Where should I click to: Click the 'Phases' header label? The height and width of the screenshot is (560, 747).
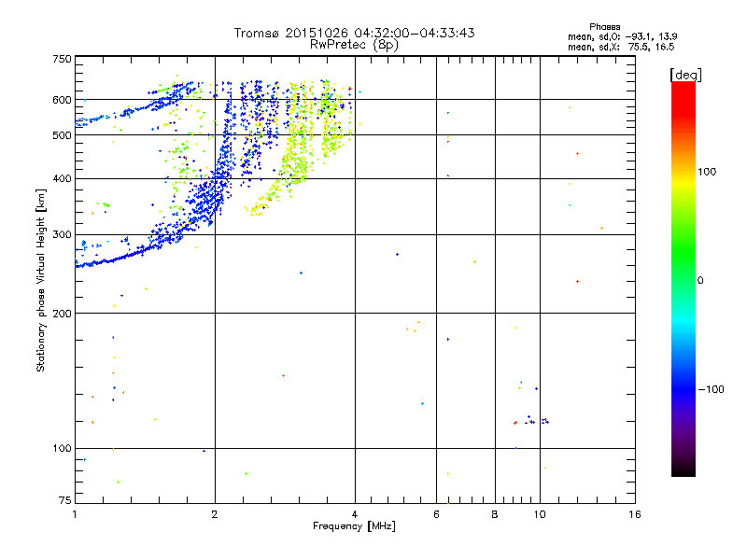604,27
